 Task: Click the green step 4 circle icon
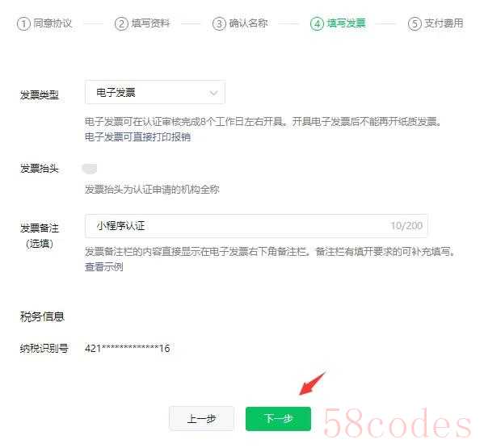[317, 23]
